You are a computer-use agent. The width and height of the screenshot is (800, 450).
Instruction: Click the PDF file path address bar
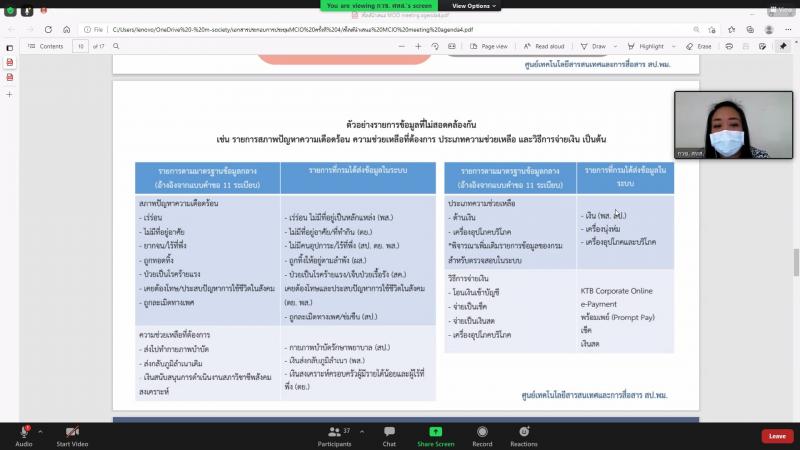point(292,30)
